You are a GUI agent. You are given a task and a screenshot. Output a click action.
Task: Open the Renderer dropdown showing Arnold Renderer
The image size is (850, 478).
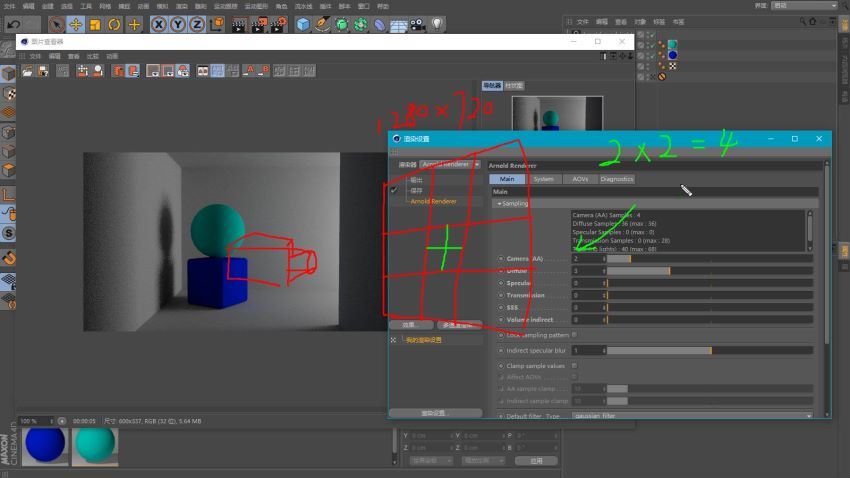click(x=450, y=164)
